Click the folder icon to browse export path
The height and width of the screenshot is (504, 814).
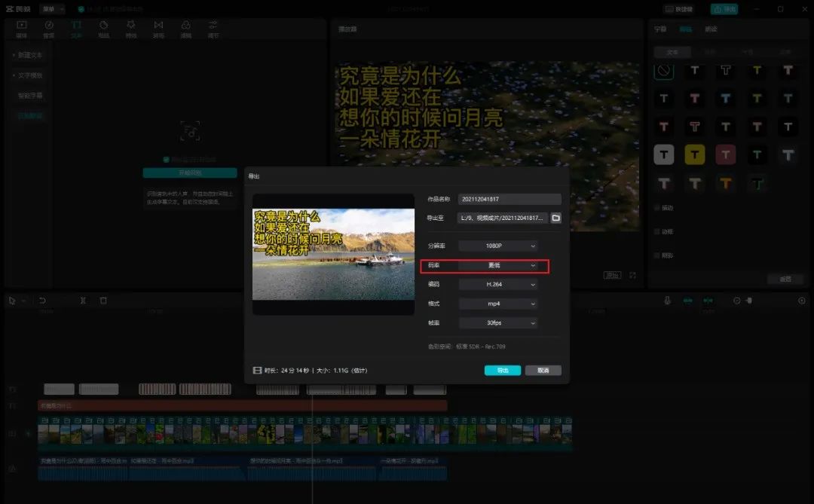point(555,218)
